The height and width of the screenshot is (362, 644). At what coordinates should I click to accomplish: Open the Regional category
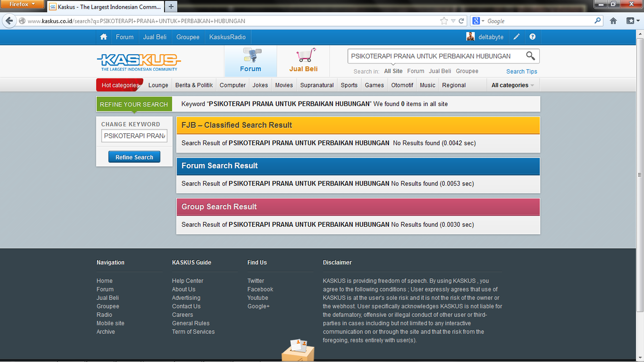(x=454, y=85)
